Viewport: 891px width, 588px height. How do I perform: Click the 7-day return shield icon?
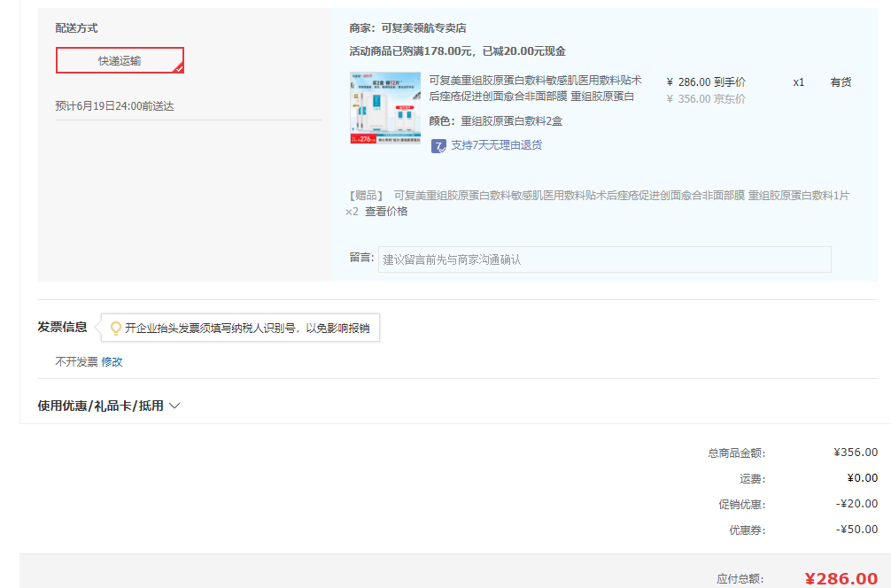click(438, 145)
